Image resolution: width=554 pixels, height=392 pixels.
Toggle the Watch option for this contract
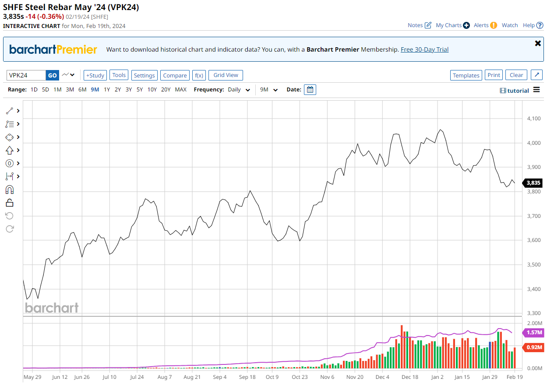coord(510,25)
